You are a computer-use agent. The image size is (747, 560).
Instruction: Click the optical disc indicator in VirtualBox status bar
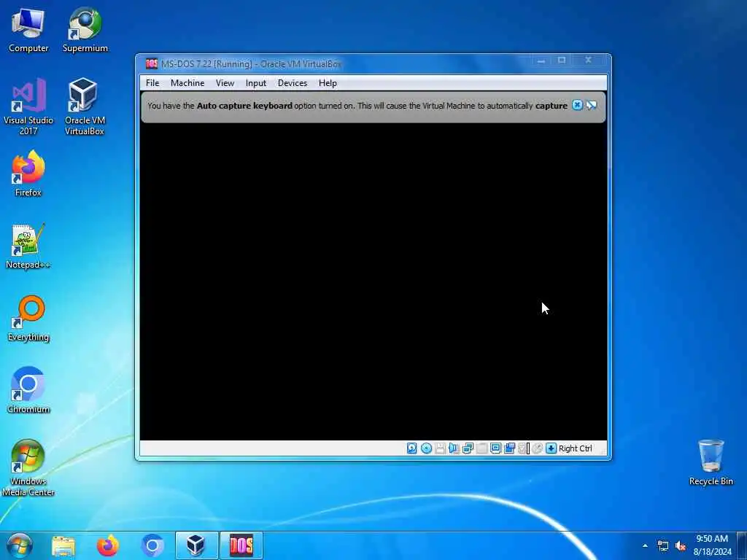pos(426,448)
